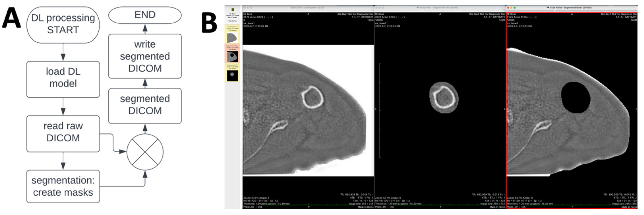Viewport: 644px width, 215px height.
Task: Toggle the yellow minimize control on Segmented Other
Action: tap(511, 8)
